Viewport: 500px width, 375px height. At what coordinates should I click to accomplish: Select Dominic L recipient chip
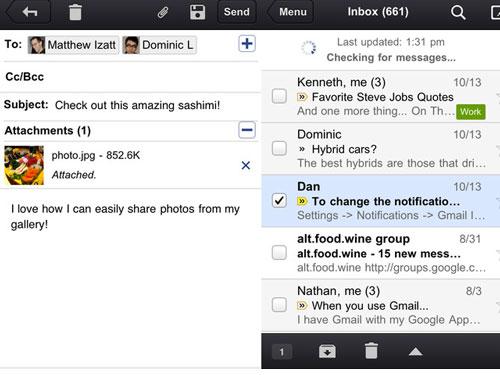click(160, 45)
